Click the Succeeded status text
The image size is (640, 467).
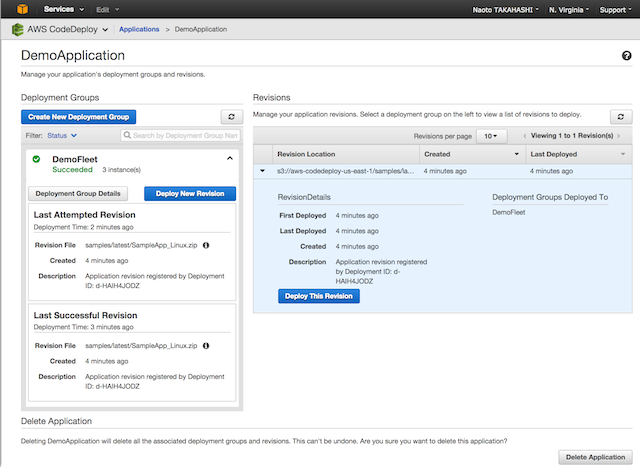tap(72, 169)
